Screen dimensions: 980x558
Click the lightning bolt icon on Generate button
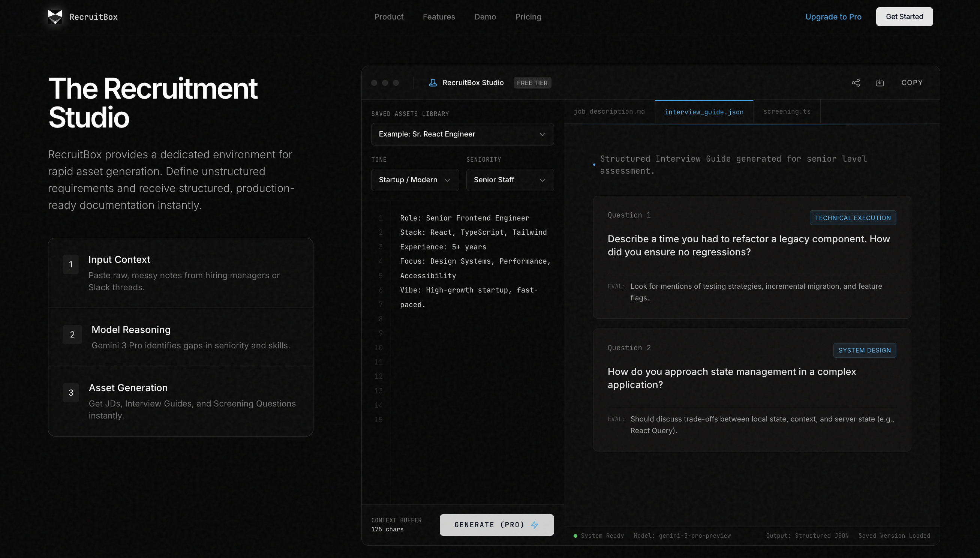[x=535, y=525]
